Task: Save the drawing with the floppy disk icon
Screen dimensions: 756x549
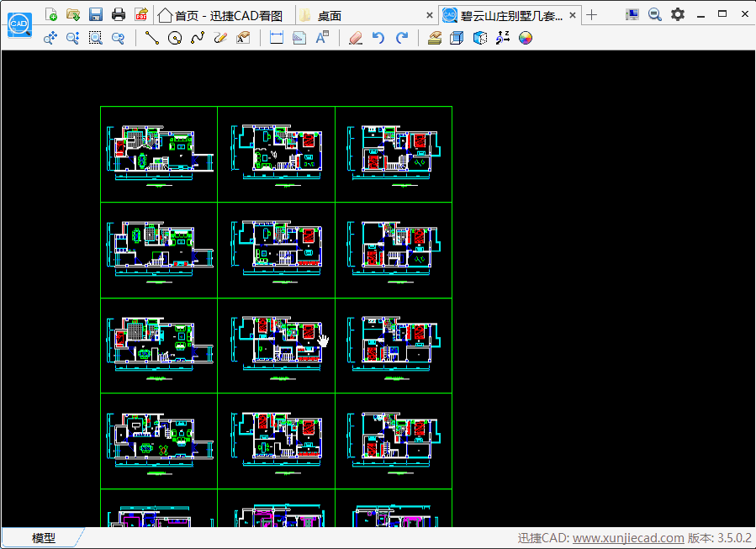Action: tap(96, 14)
